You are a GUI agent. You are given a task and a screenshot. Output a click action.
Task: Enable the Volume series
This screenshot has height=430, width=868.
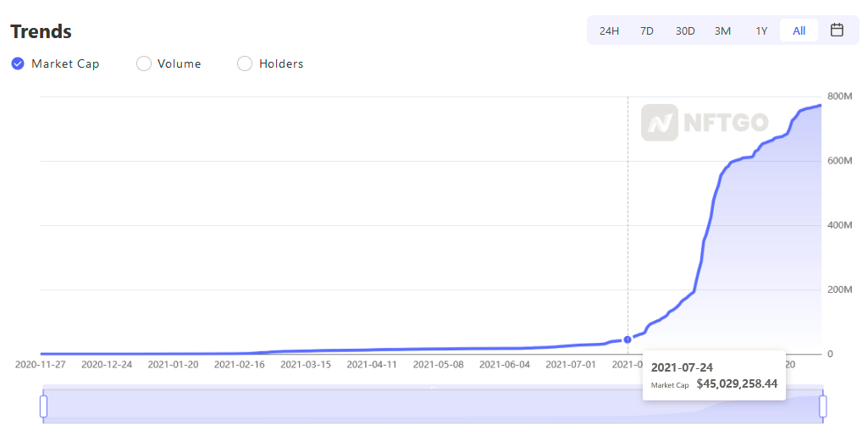click(144, 63)
